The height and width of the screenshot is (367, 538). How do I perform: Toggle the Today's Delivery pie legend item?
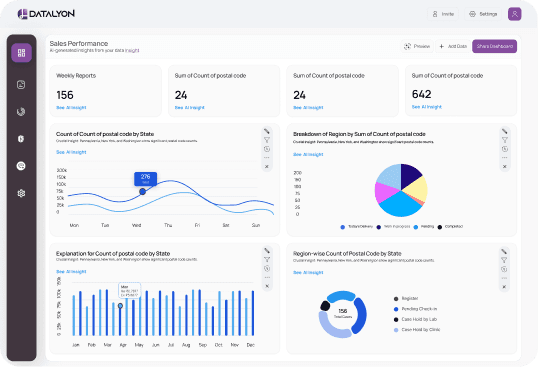point(356,227)
